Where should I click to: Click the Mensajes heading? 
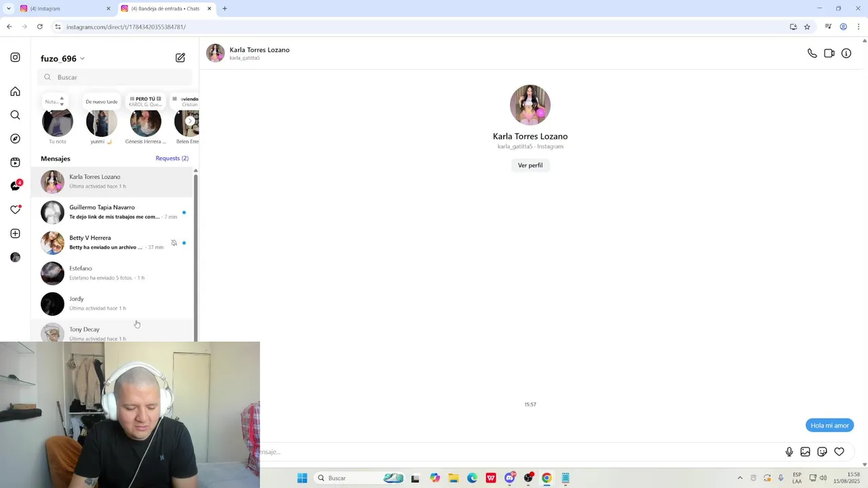click(56, 159)
